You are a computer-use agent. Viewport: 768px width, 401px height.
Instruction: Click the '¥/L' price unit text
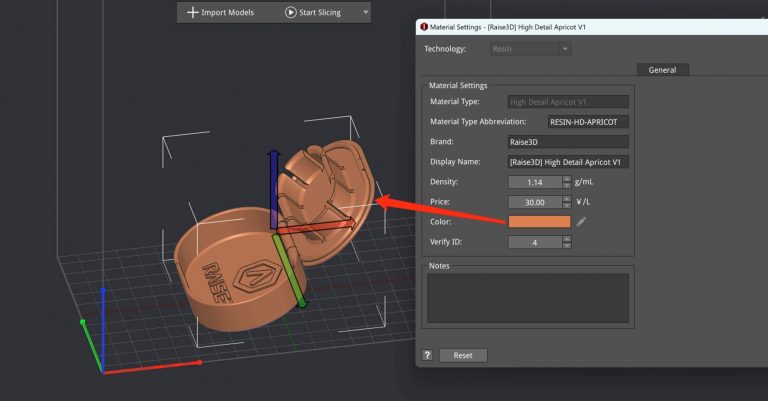(583, 202)
